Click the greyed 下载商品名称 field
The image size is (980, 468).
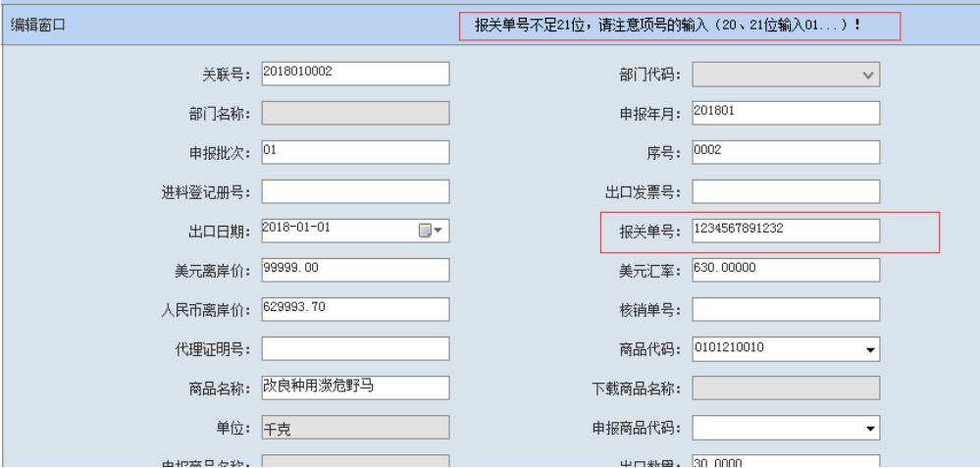click(785, 388)
